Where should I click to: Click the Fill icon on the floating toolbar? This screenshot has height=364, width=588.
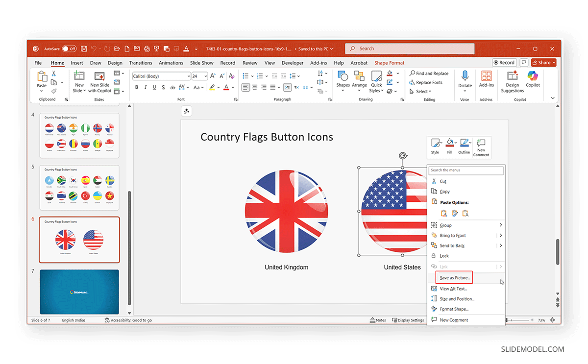[450, 144]
